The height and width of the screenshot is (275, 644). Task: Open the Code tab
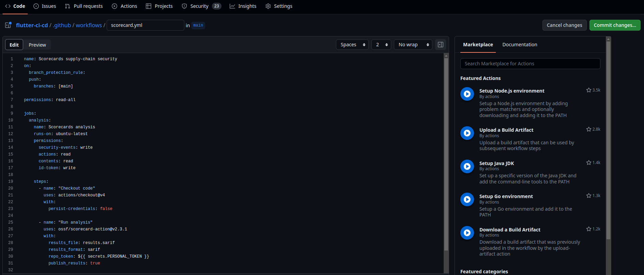coord(15,6)
